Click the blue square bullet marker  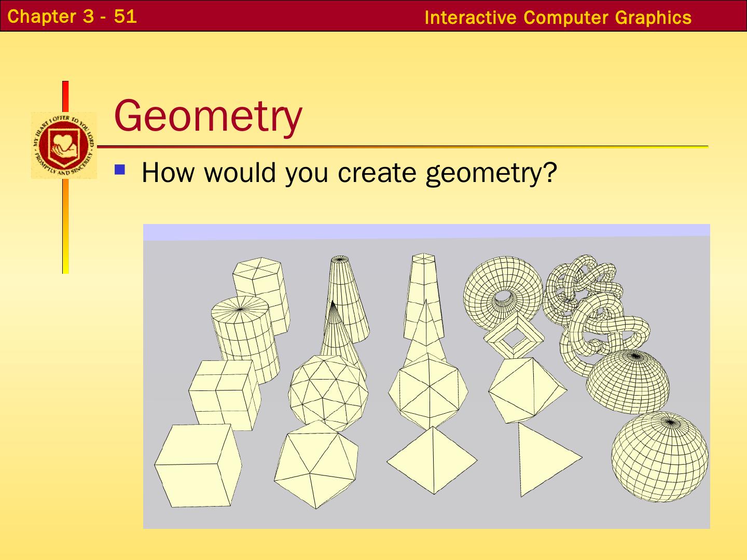click(120, 169)
